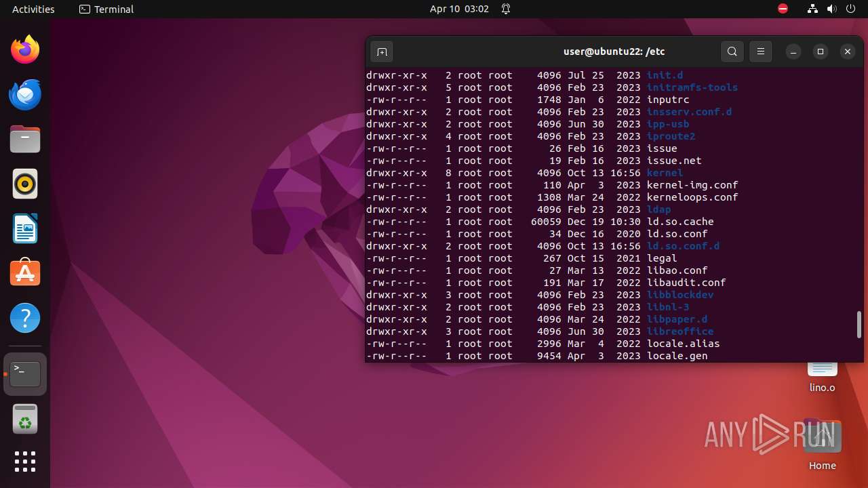The image size is (868, 488).
Task: Open the network status icon
Action: 812,9
